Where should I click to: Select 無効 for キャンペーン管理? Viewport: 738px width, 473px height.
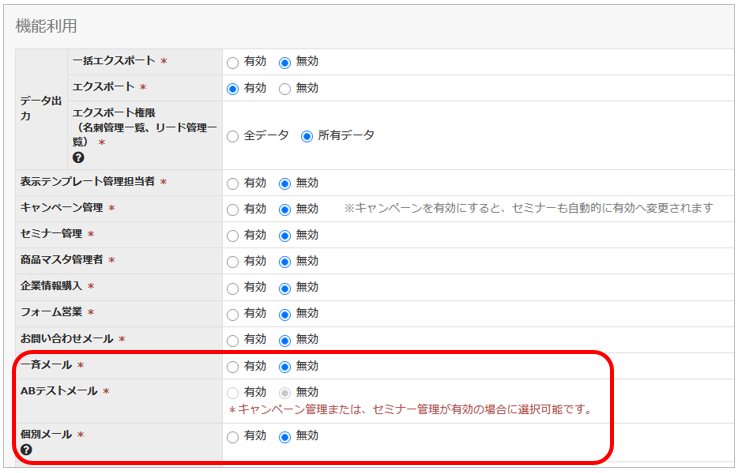[x=285, y=208]
